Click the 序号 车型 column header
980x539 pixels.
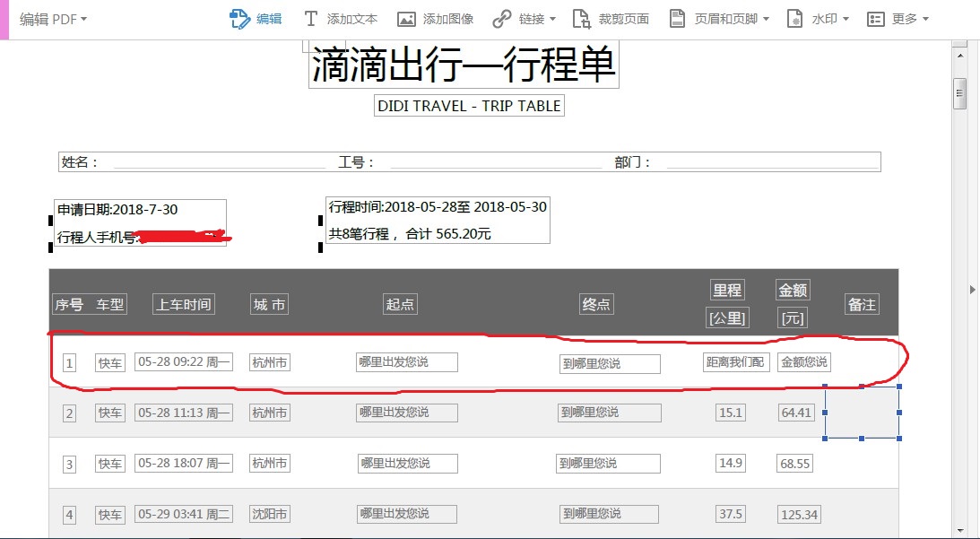click(x=90, y=305)
